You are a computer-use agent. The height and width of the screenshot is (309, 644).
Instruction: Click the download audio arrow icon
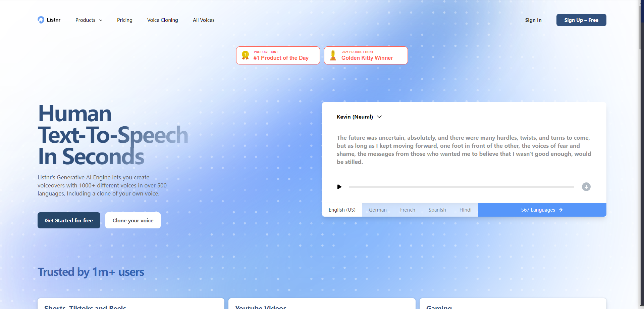pos(586,187)
